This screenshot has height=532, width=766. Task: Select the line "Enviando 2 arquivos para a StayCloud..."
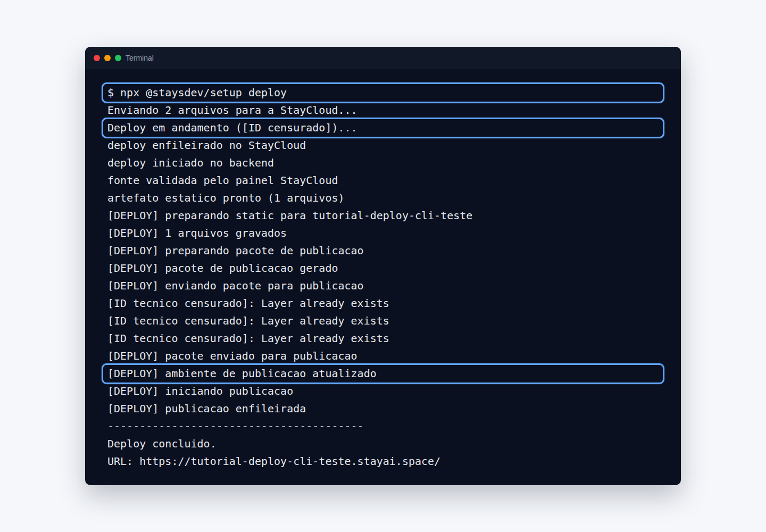pyautogui.click(x=232, y=110)
